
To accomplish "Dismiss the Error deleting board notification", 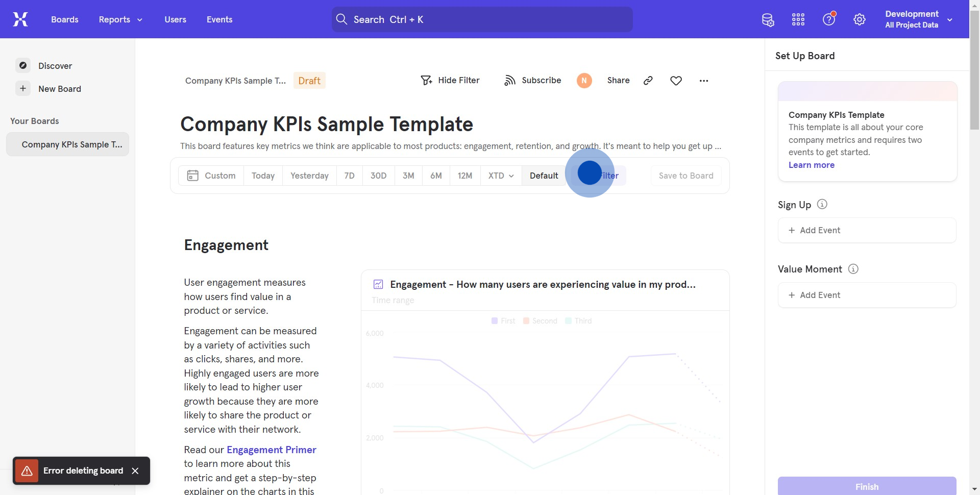I will [x=135, y=471].
